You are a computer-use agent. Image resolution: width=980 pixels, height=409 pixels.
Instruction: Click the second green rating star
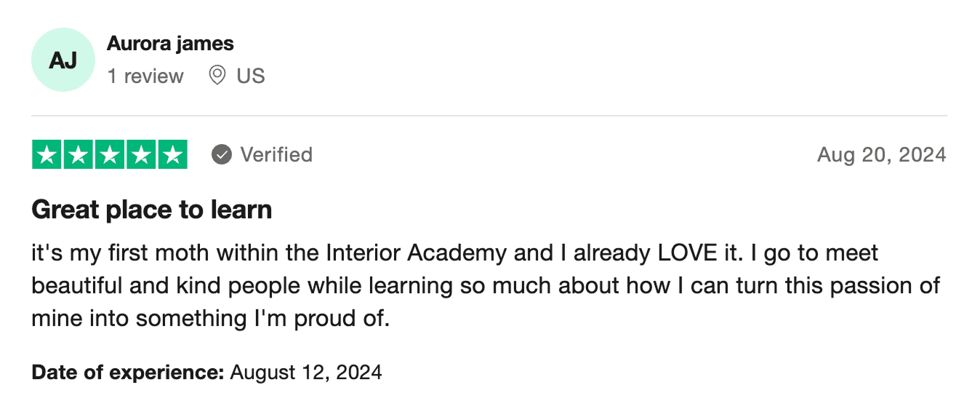[x=79, y=155]
